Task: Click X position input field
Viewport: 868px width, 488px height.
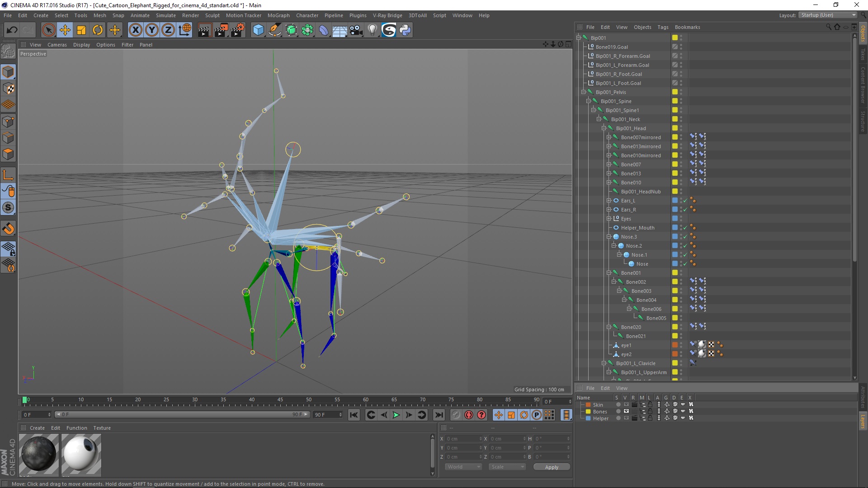Action: [464, 439]
